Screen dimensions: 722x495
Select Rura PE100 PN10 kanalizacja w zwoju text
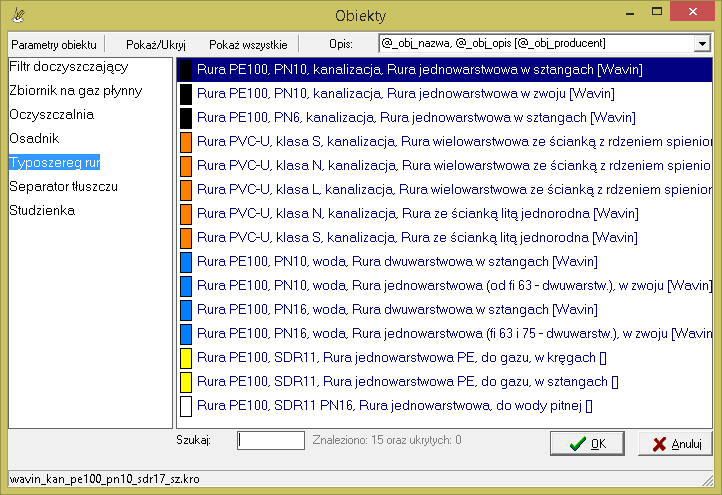pyautogui.click(x=406, y=93)
